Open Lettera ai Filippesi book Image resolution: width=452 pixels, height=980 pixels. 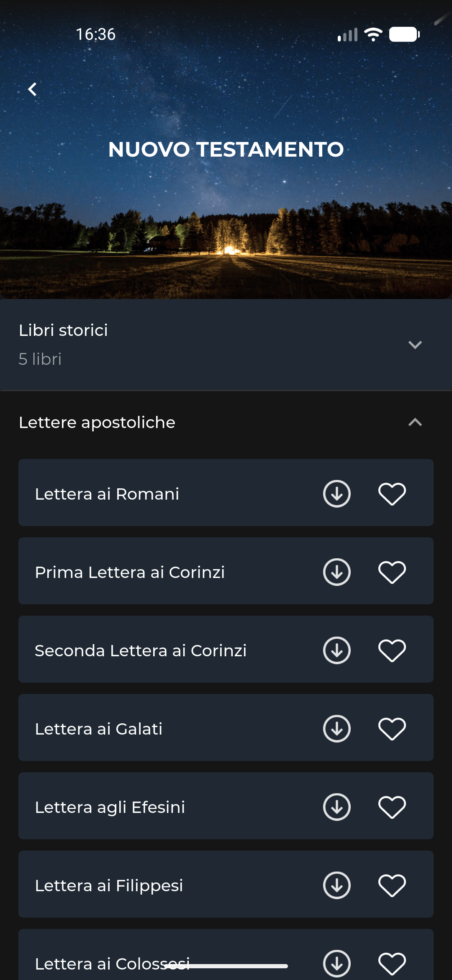tap(109, 885)
